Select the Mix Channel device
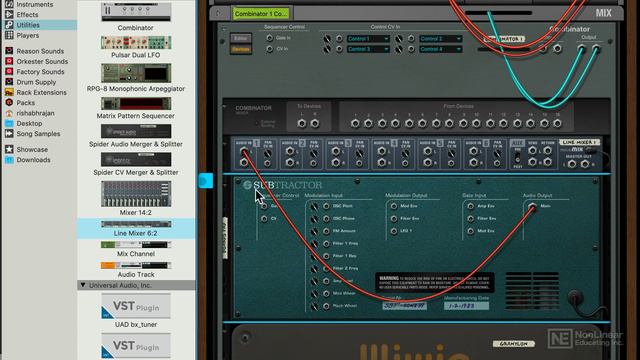 [136, 244]
